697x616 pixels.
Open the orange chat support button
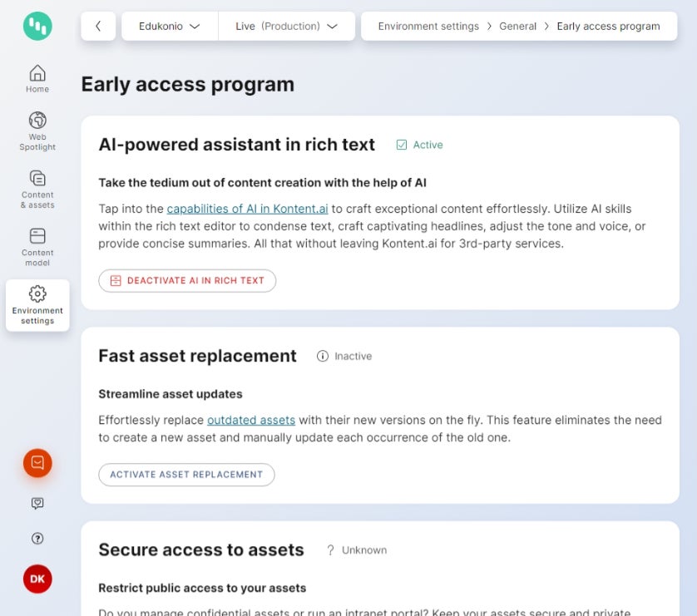[x=37, y=463]
